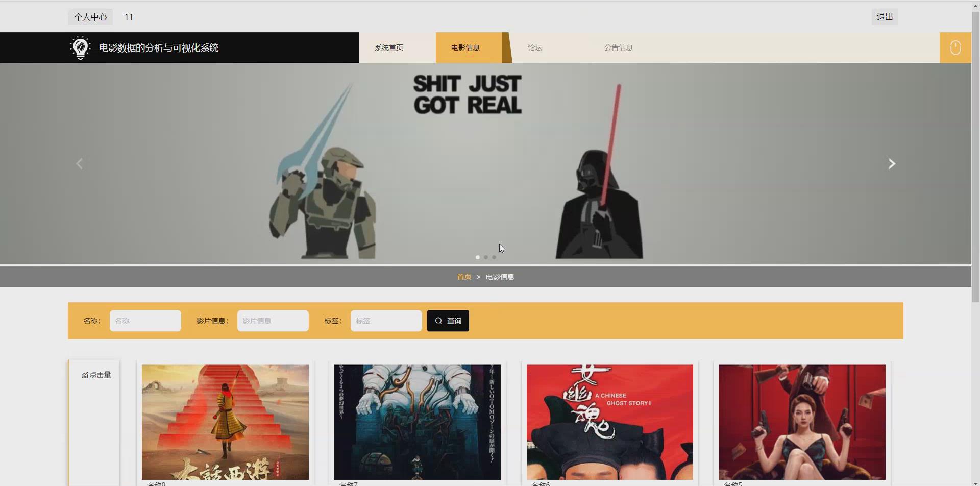Select the second carousel indicator dot

coord(486,257)
